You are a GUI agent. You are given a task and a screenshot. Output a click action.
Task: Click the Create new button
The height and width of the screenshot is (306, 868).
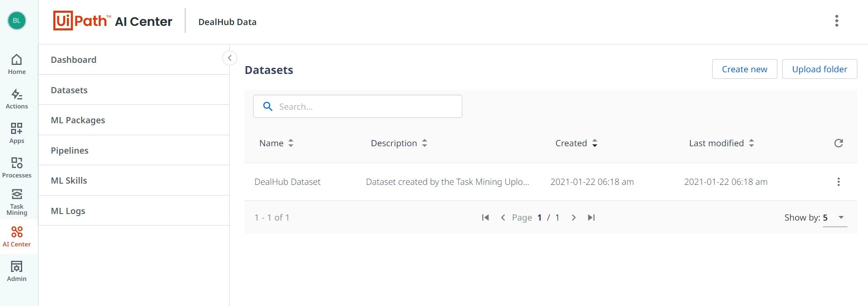coord(745,69)
